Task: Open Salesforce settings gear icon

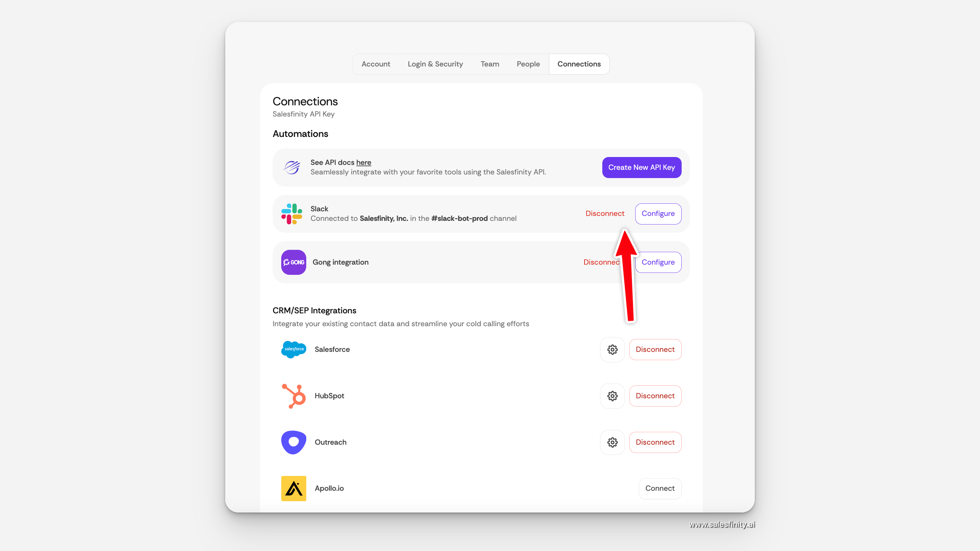Action: pyautogui.click(x=612, y=350)
